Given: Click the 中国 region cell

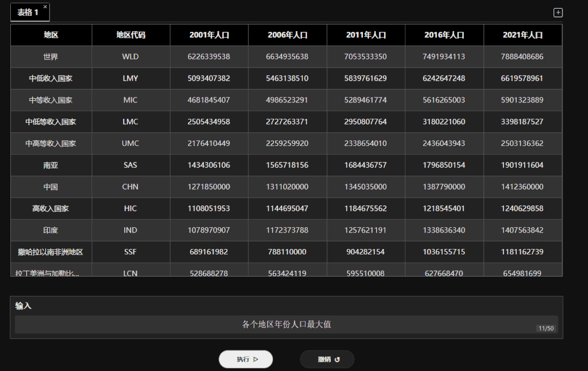Looking at the screenshot, I should click(51, 187).
